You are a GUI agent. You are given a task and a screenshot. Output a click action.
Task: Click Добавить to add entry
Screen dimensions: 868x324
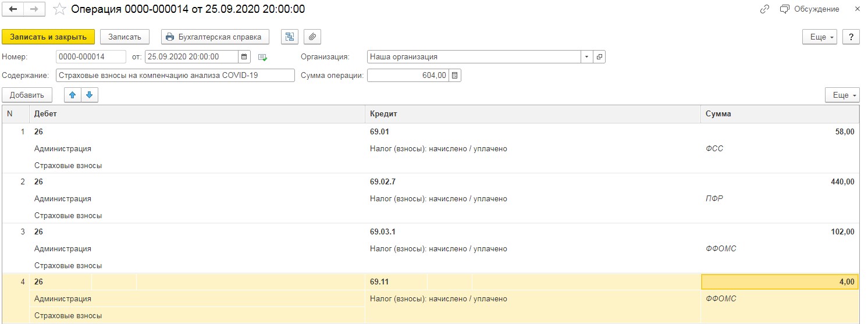27,95
